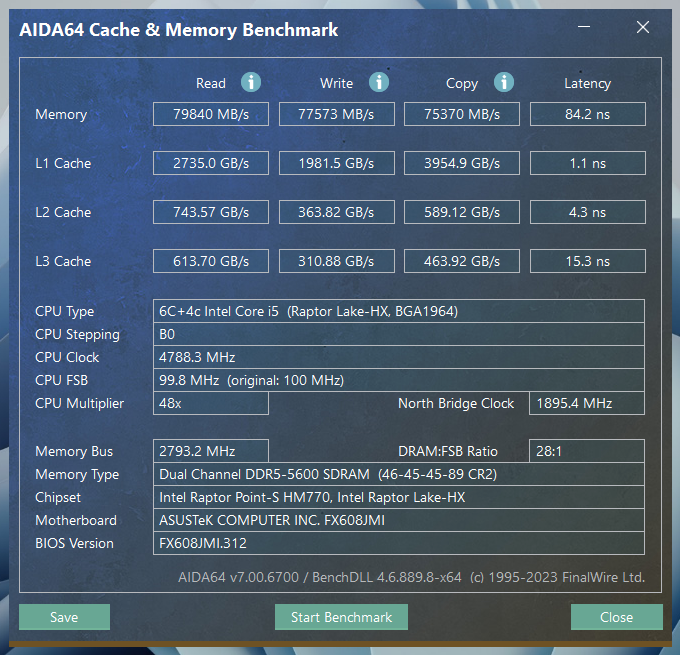This screenshot has width=680, height=655.
Task: Click the CPU Type field Intel Core i5
Action: [399, 311]
